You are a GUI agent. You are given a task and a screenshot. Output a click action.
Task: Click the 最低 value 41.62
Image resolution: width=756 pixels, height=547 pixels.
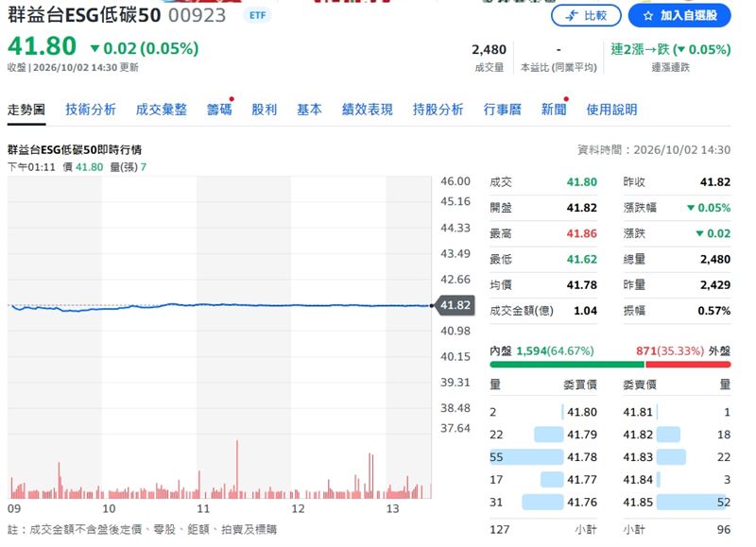click(582, 259)
